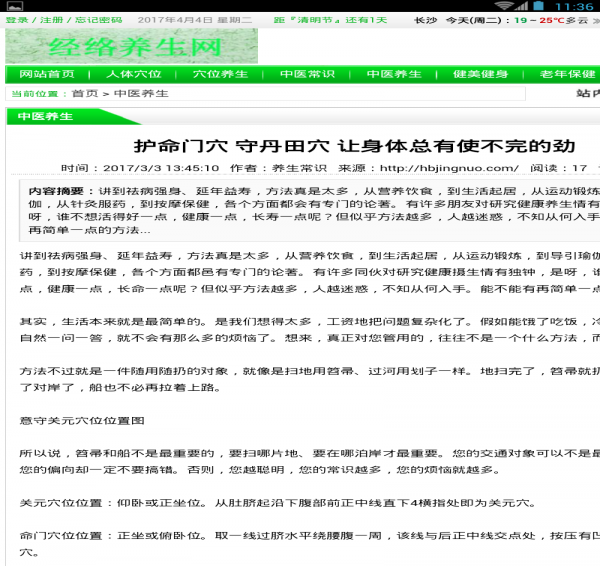
Task: Tap the cellular signal icon in status bar
Action: 522,6
